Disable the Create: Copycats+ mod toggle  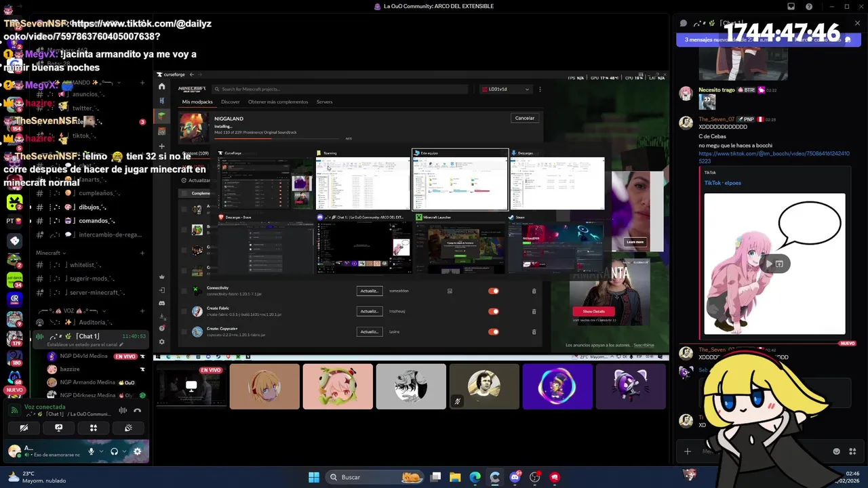point(494,331)
